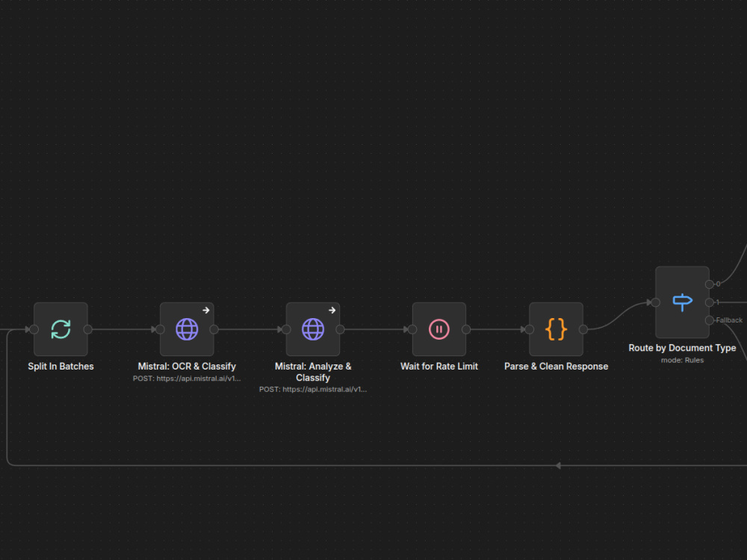Open the Parse & Clean Response braces node

556,329
